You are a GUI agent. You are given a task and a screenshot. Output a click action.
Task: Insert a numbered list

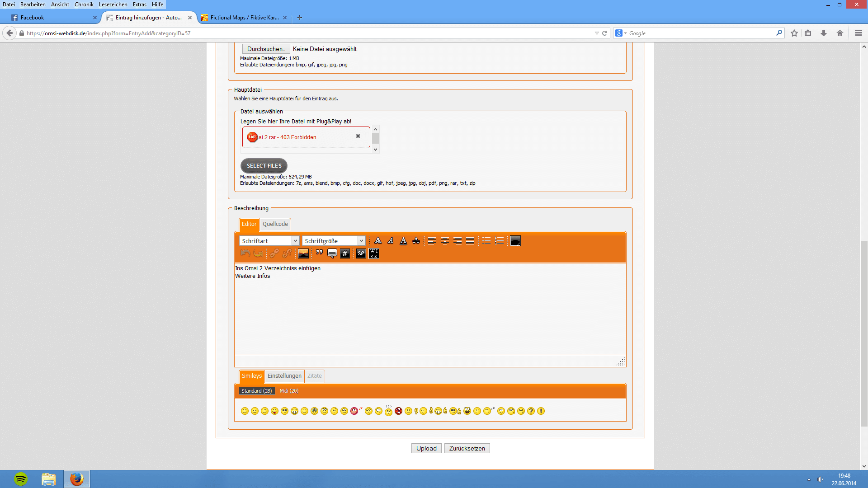499,241
